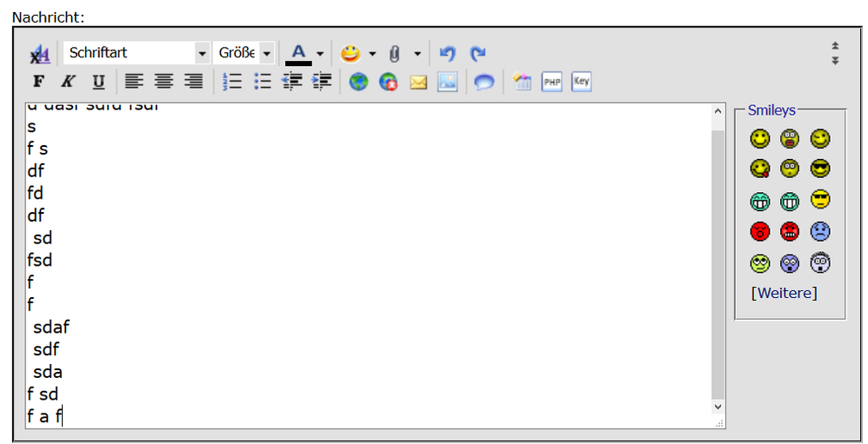Click the text line 'f s'

point(37,149)
